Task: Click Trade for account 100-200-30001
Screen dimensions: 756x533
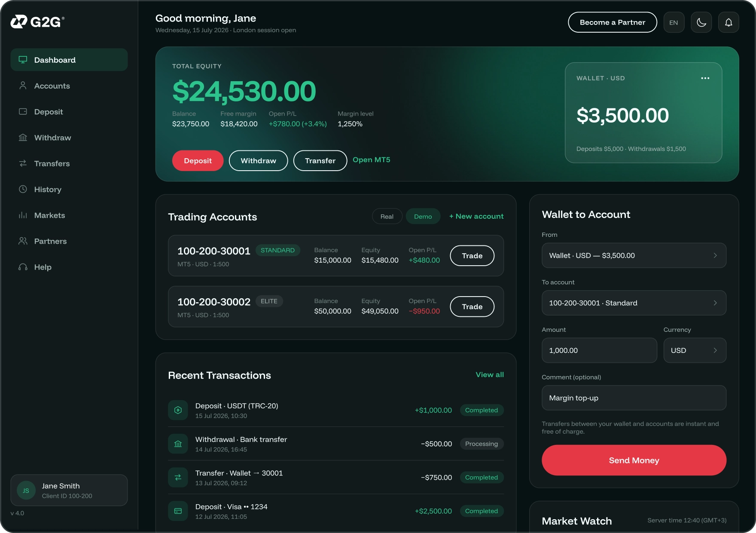Action: (x=472, y=256)
